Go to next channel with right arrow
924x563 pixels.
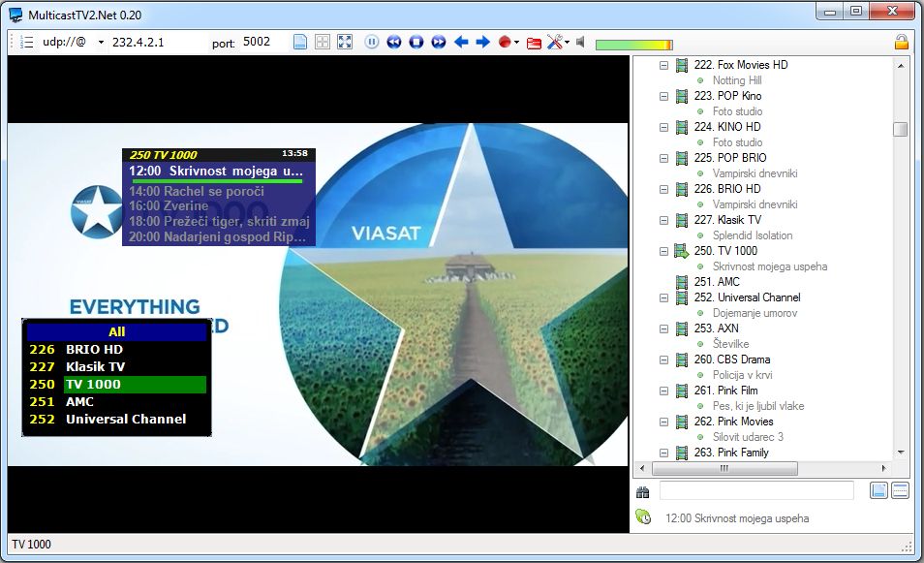click(x=482, y=42)
